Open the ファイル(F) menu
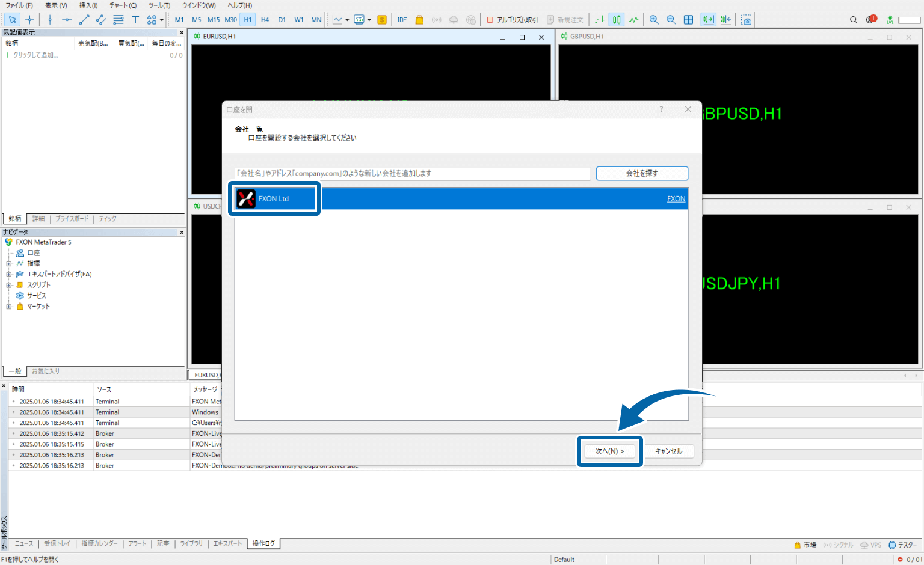This screenshot has width=924, height=565. (19, 5)
